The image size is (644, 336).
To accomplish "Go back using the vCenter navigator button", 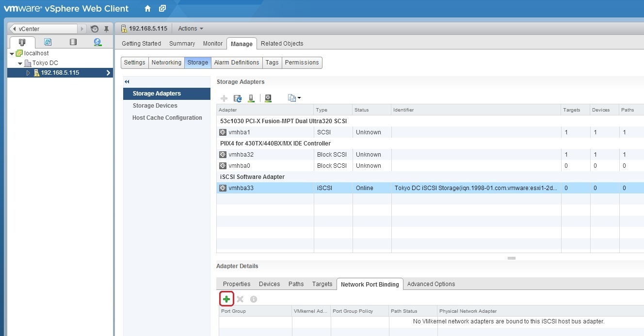I will 44,29.
